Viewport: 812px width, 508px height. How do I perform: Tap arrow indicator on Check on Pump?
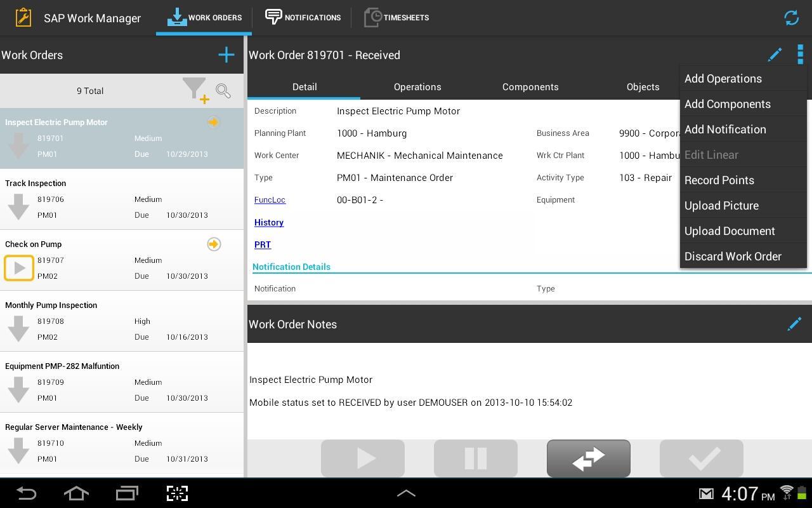(x=214, y=244)
